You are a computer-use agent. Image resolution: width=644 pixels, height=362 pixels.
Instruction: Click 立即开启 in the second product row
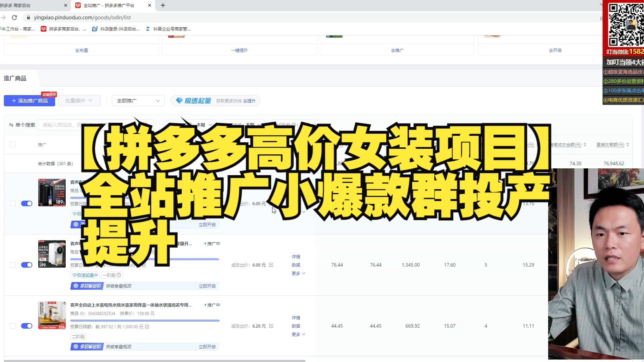coord(207,286)
